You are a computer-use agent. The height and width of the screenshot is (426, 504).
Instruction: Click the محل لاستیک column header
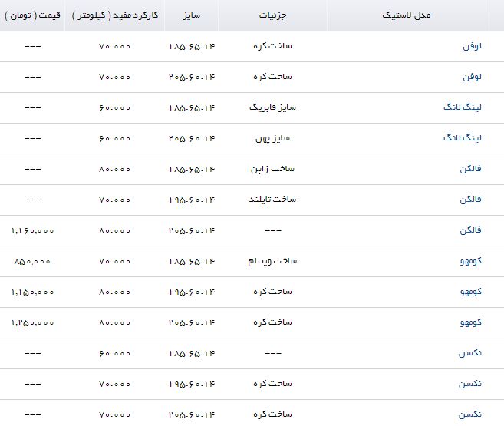407,15
